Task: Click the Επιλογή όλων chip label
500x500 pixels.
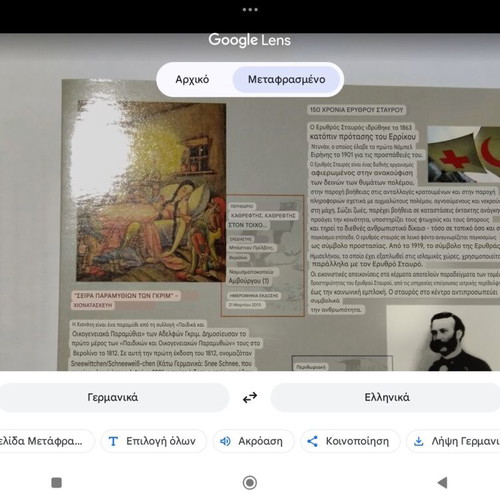Action: [x=161, y=441]
